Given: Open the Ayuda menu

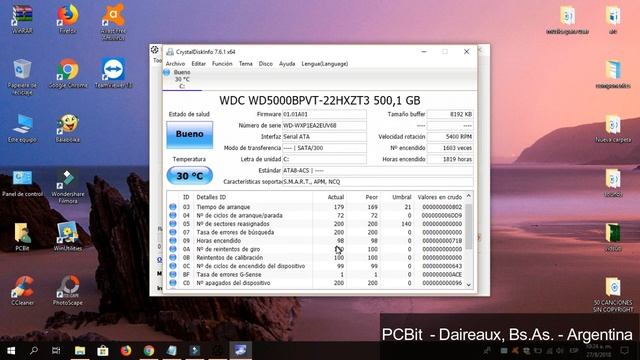Looking at the screenshot, I should coord(287,64).
